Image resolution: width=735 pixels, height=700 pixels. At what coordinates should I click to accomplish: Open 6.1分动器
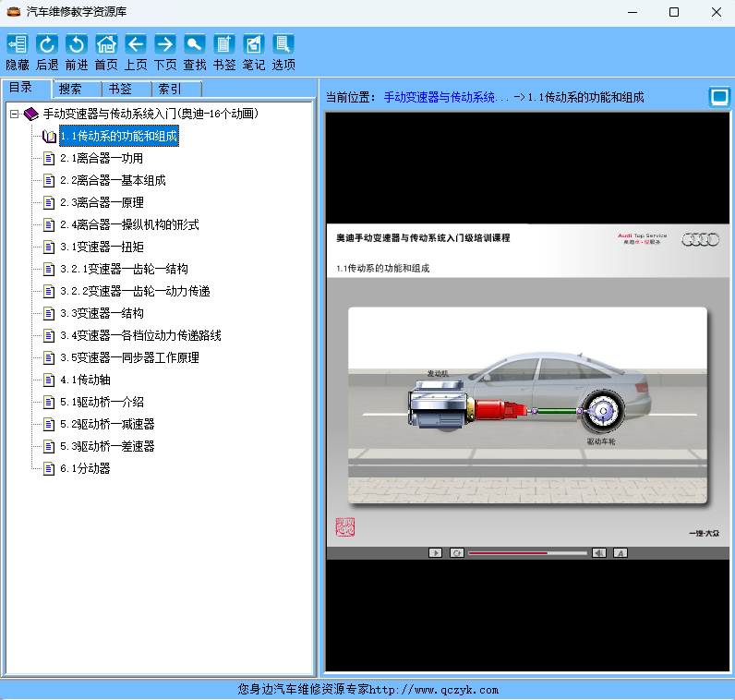pyautogui.click(x=85, y=468)
